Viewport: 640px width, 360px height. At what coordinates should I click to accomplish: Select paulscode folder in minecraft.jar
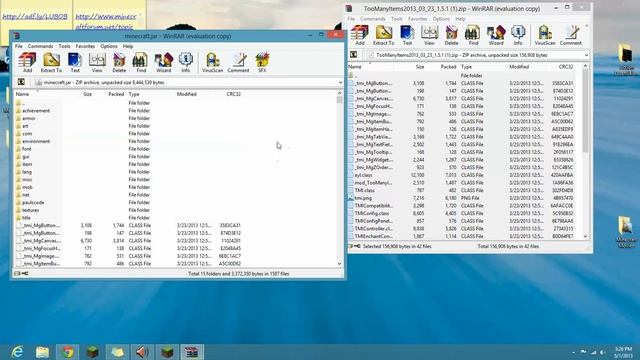(33, 202)
